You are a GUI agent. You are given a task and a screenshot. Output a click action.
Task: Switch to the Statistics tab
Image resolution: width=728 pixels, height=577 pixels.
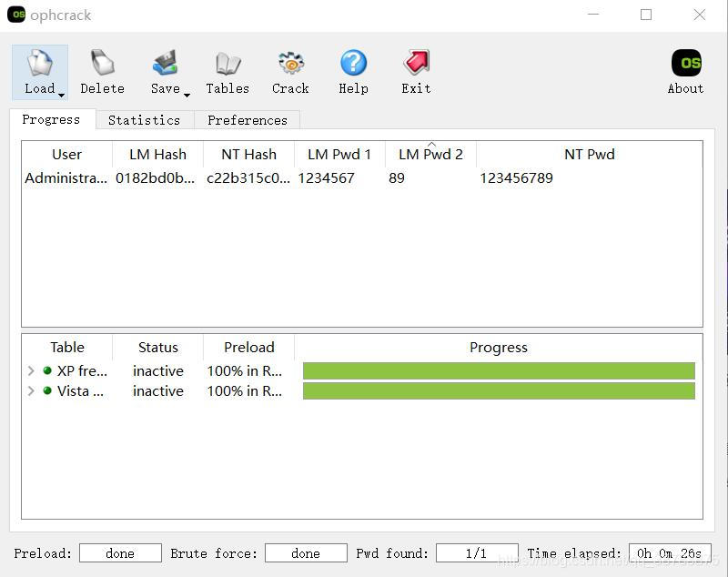pyautogui.click(x=145, y=120)
